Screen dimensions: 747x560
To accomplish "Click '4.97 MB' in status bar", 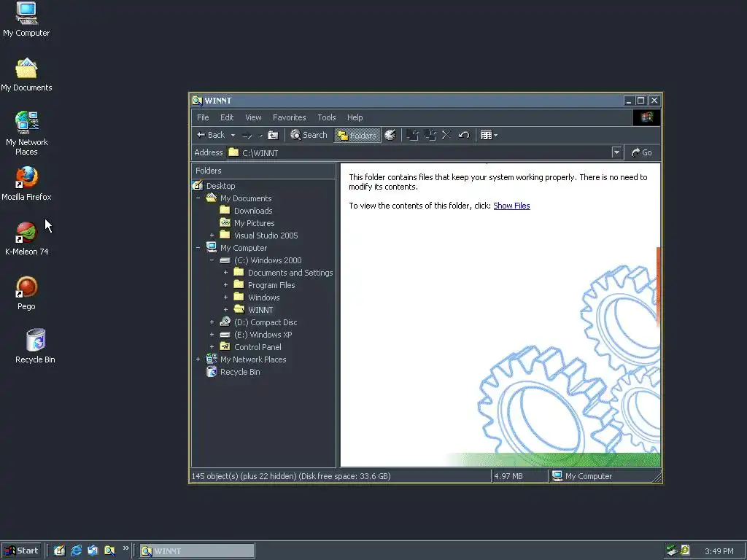I will click(x=508, y=476).
